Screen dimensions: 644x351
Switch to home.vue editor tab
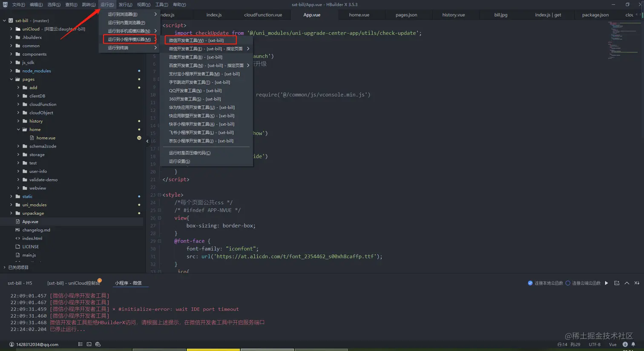[359, 15]
